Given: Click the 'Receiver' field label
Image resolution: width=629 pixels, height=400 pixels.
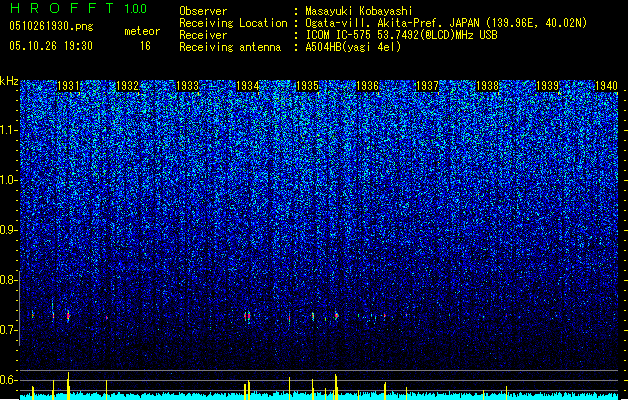Looking at the screenshot, I should tap(203, 35).
